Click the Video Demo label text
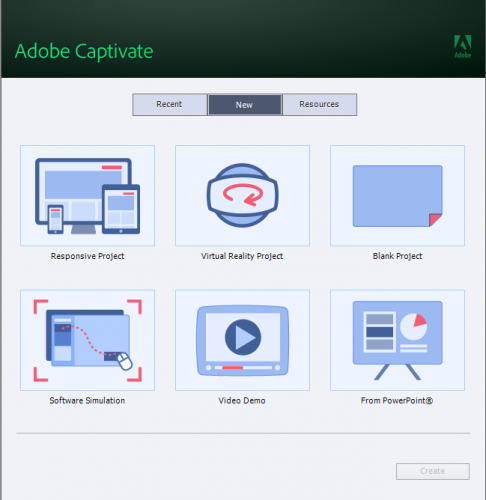 242,400
